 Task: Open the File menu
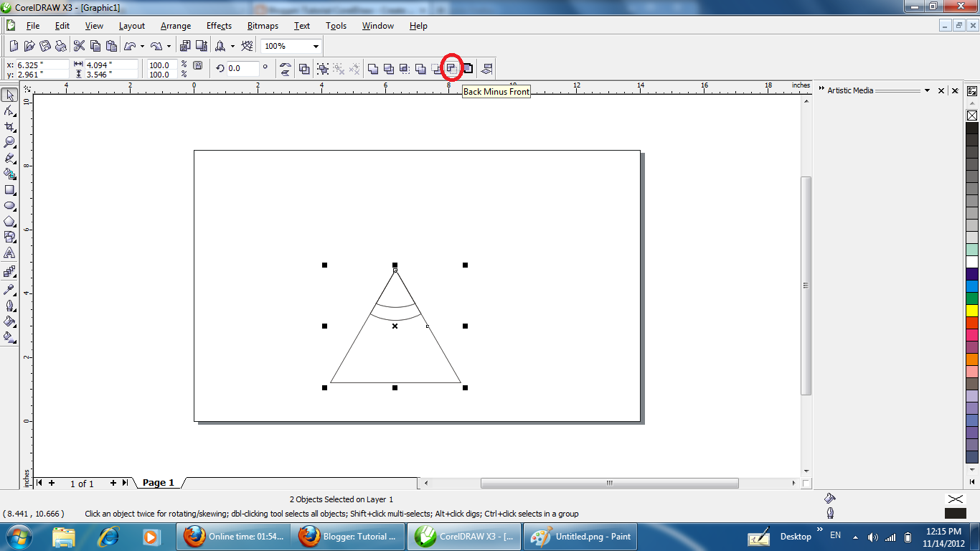coord(33,26)
